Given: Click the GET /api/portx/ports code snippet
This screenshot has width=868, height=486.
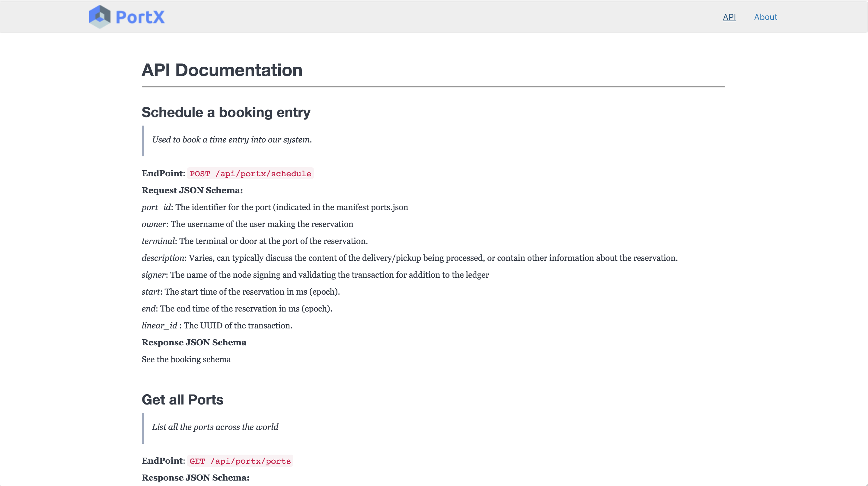Looking at the screenshot, I should [240, 461].
